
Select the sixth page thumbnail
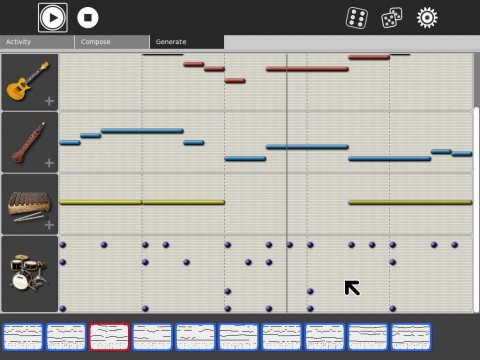(238, 337)
